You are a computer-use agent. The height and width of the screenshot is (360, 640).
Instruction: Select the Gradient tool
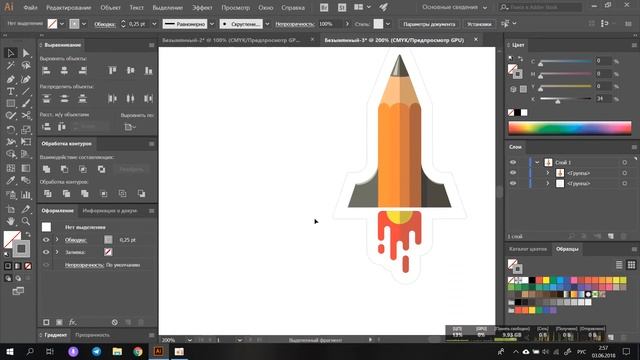pos(26,168)
